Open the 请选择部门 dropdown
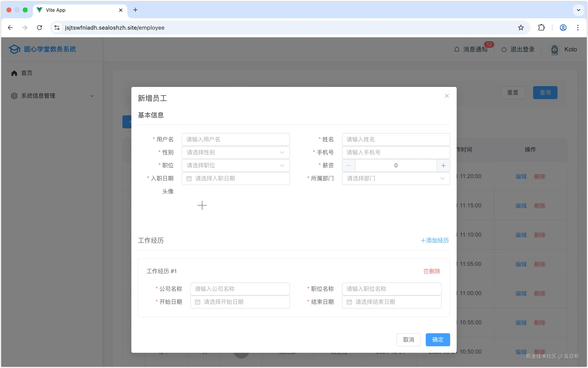 click(396, 178)
